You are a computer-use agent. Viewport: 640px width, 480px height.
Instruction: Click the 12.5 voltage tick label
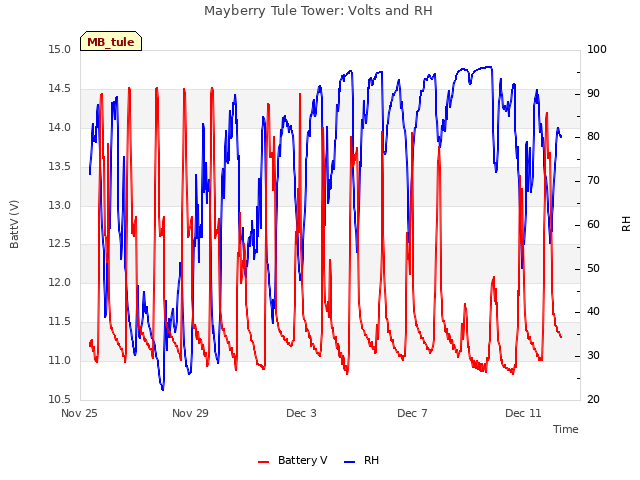60,244
